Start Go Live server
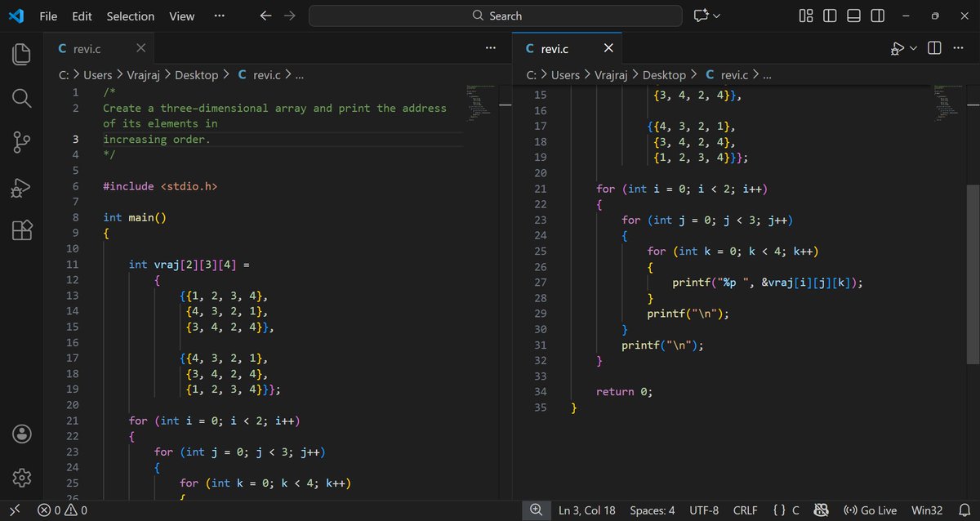The image size is (980, 521). coord(870,510)
